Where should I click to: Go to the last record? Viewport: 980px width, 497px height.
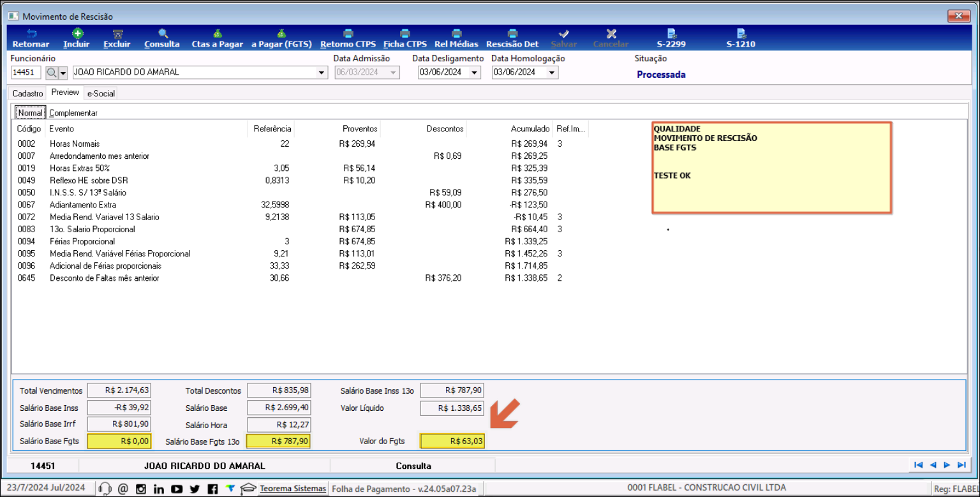click(x=961, y=465)
